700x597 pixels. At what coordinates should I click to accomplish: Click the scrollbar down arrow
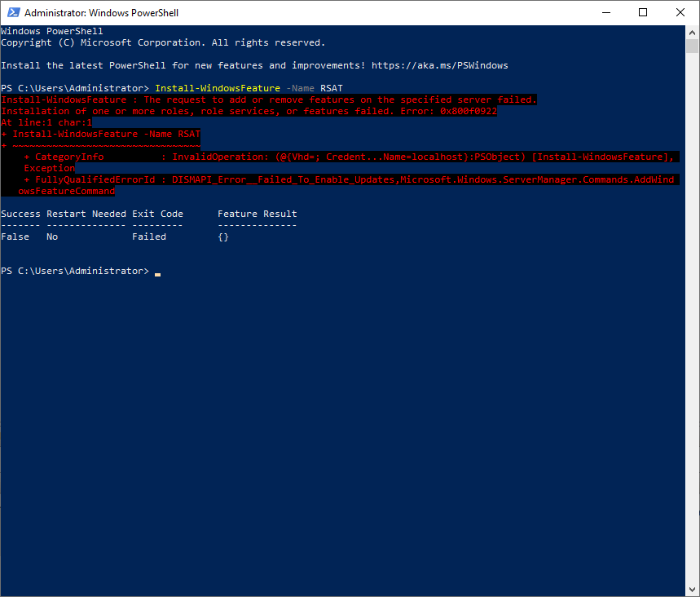click(693, 590)
